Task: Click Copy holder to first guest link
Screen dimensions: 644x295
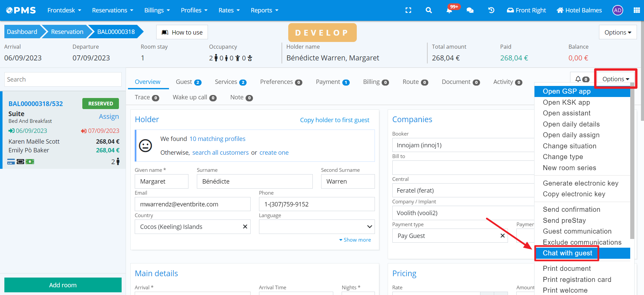Action: point(334,120)
